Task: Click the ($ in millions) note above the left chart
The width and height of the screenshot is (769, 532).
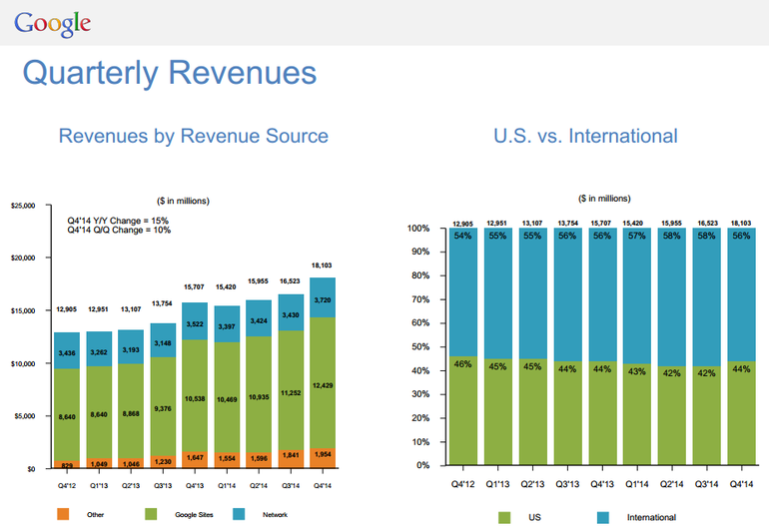Action: point(183,201)
